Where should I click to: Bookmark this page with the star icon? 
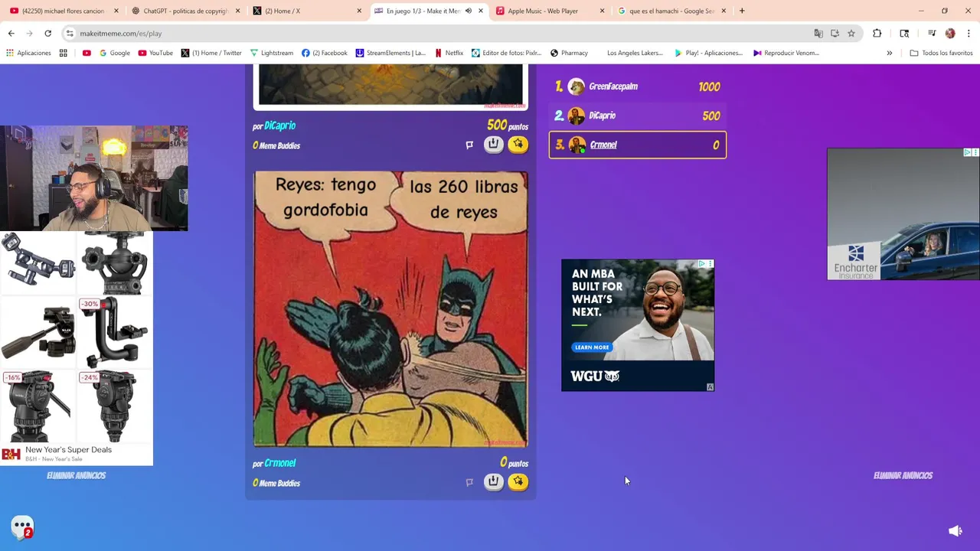click(851, 34)
